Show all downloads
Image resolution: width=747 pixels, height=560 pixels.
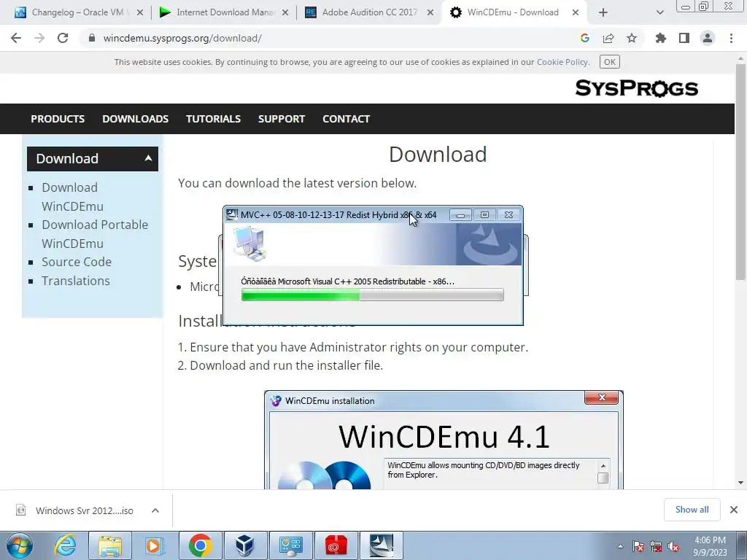[692, 510]
